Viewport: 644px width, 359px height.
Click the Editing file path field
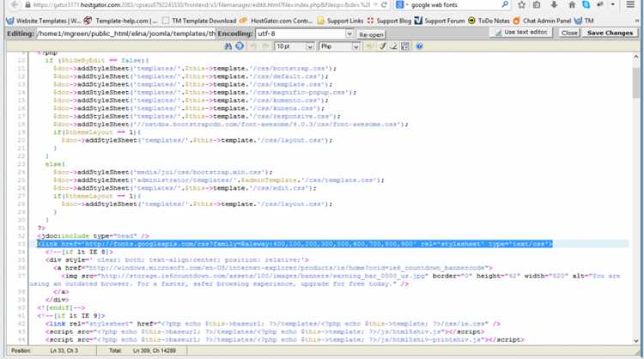point(126,33)
